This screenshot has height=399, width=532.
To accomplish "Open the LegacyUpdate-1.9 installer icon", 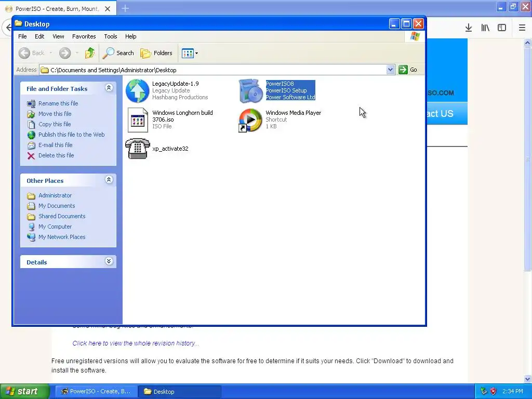I will 137,90.
